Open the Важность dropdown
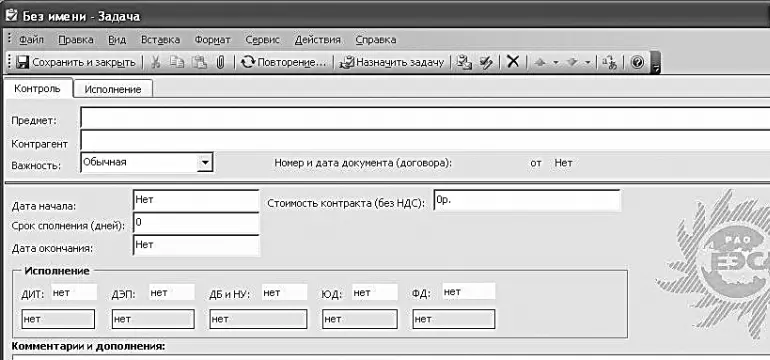The height and width of the screenshot is (360, 770). coord(205,162)
